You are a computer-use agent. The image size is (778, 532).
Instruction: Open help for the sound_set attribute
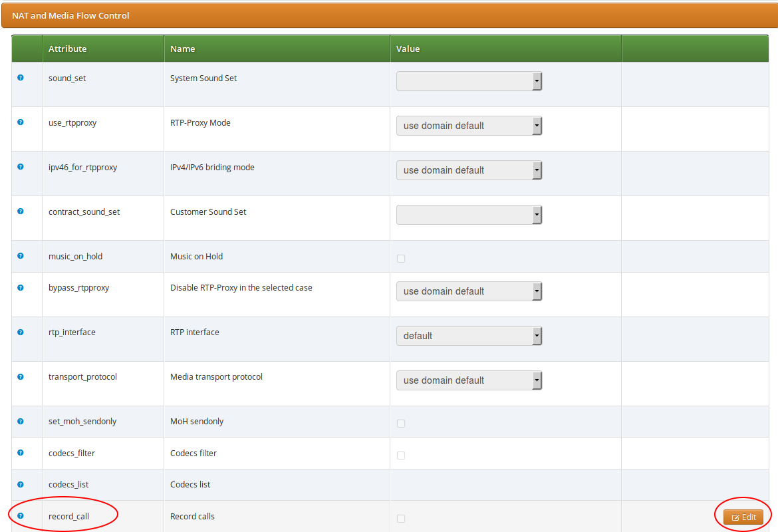tap(20, 77)
